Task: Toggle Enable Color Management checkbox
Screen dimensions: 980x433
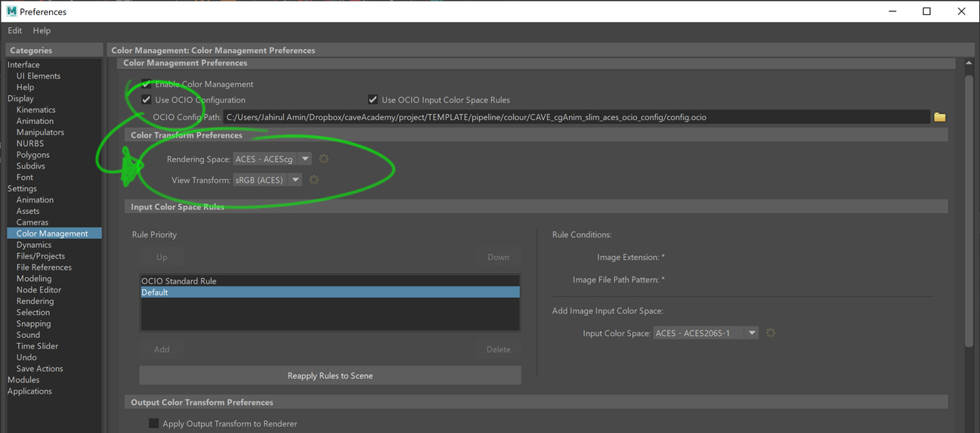Action: point(146,84)
